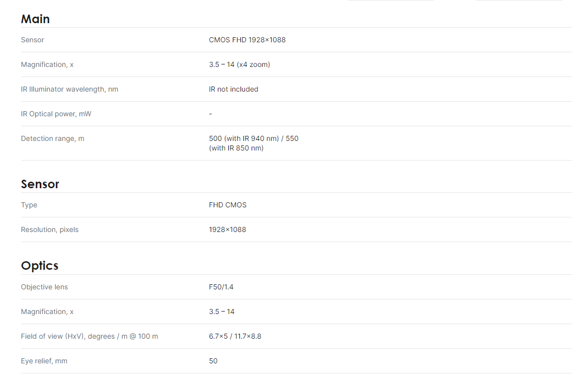Click the FHD CMOS type value
Viewport: 588px width, 385px height.
[x=228, y=205]
